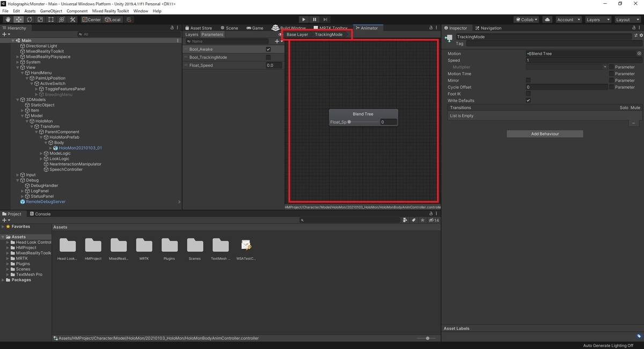Select the Move tool in toolbar
This screenshot has height=349, width=644.
pos(18,19)
